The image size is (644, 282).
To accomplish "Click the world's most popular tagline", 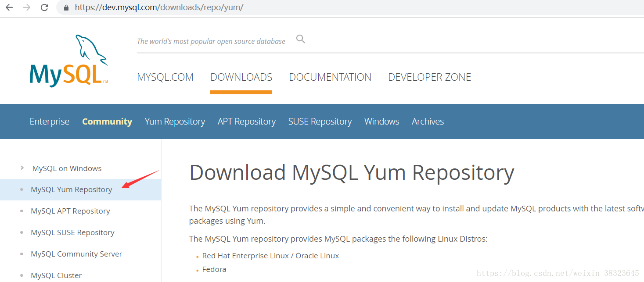I will (211, 41).
